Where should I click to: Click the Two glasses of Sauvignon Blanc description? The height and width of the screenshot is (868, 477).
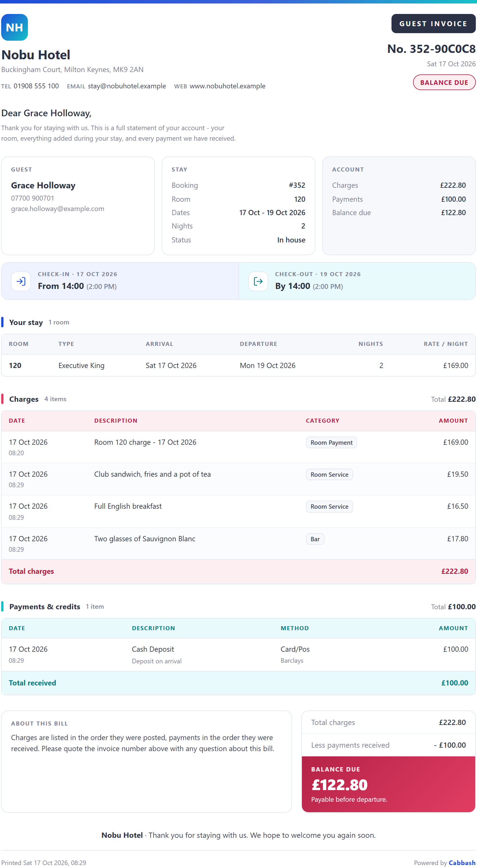(145, 539)
